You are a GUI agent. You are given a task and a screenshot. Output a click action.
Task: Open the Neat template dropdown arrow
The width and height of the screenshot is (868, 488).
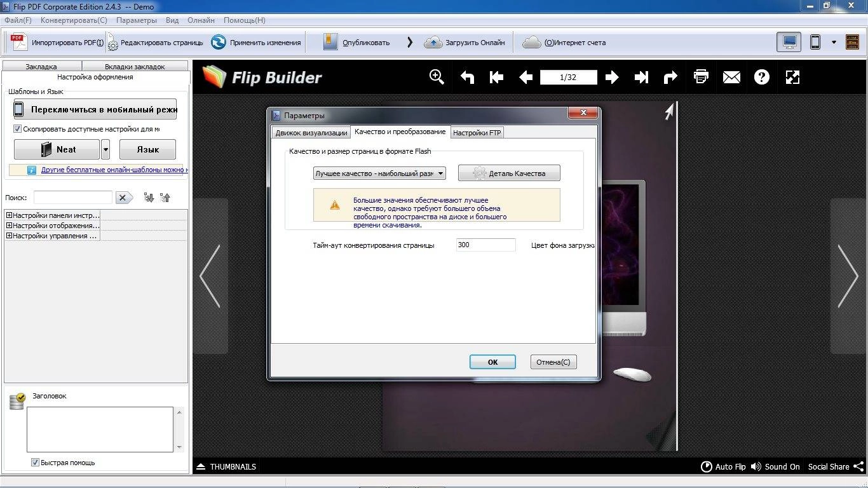coord(105,149)
